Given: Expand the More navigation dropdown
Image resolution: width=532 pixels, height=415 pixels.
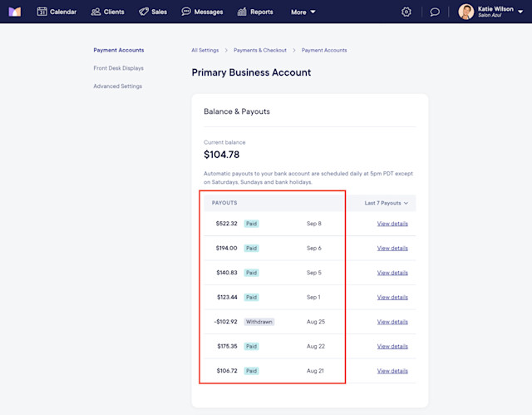Looking at the screenshot, I should tap(303, 12).
